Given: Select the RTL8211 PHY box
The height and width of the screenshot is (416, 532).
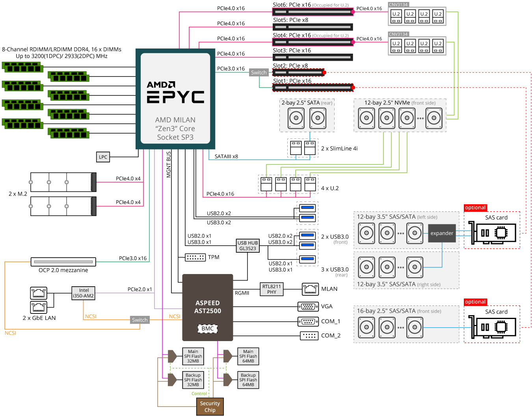Looking at the screenshot, I should (x=272, y=289).
